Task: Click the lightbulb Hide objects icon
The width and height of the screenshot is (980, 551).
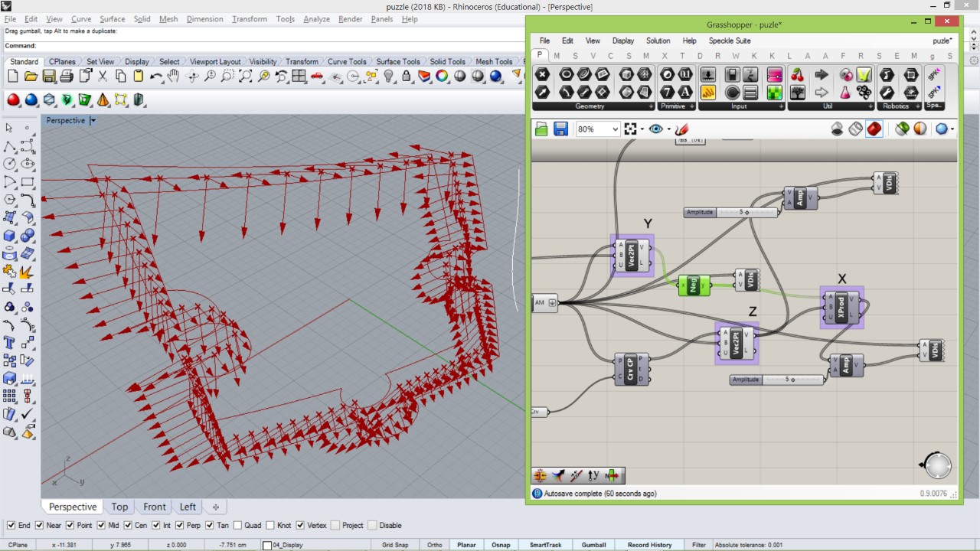Action: click(388, 76)
